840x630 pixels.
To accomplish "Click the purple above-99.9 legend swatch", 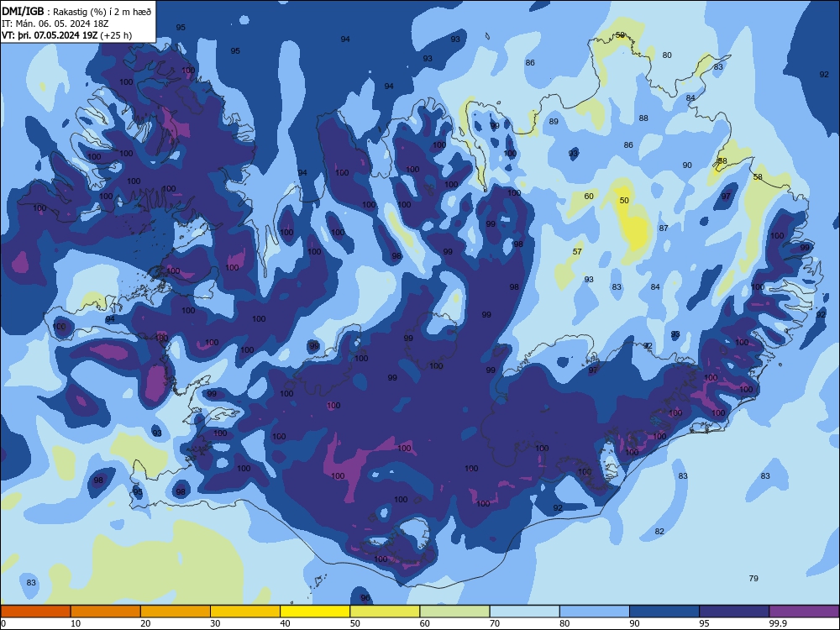I will 804,612.
